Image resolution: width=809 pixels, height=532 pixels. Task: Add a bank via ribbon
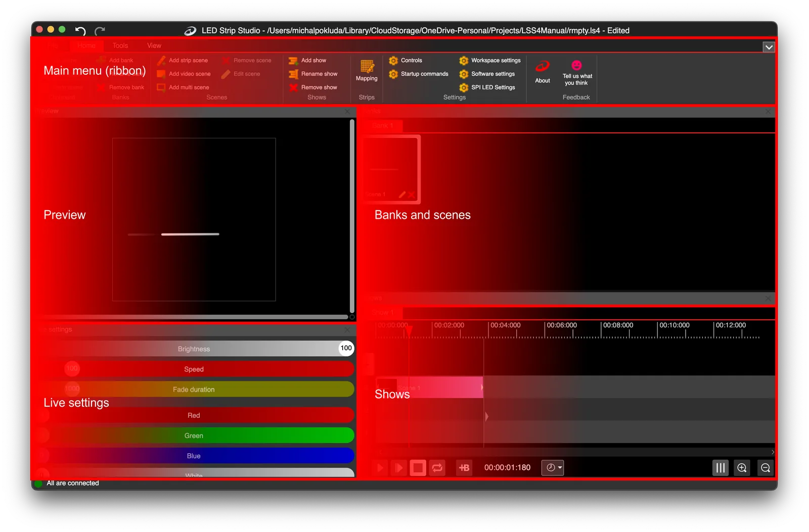click(x=115, y=60)
